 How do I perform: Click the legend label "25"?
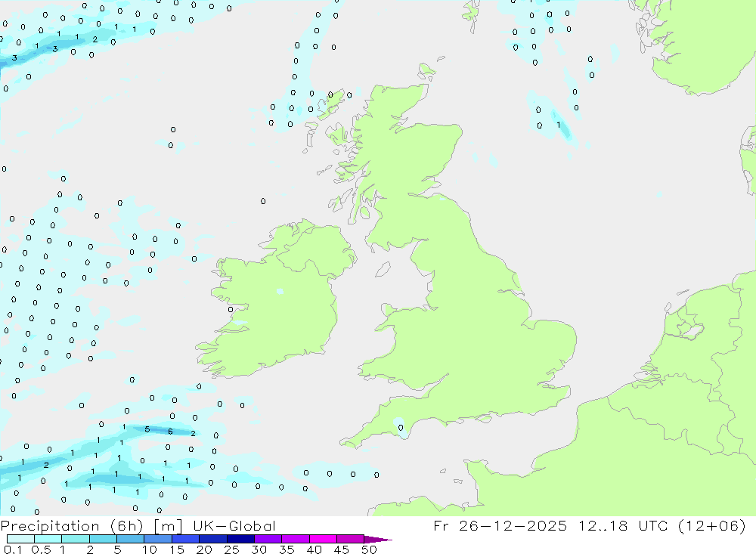231,549
